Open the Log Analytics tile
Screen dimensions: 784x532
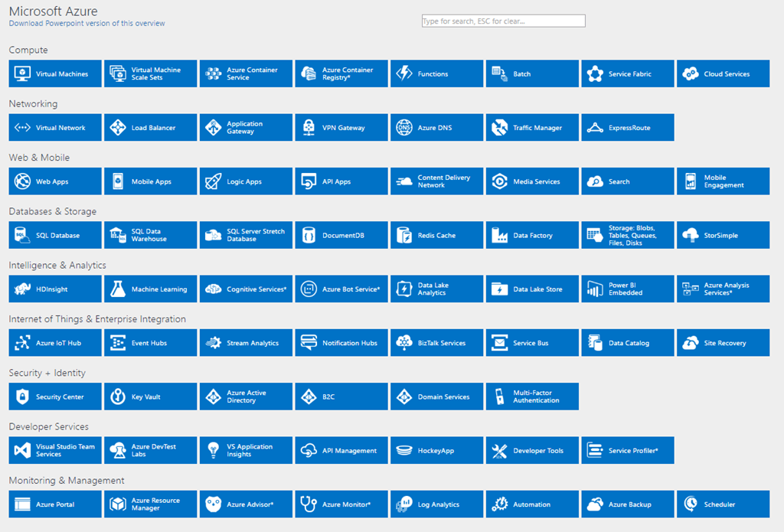click(x=437, y=504)
